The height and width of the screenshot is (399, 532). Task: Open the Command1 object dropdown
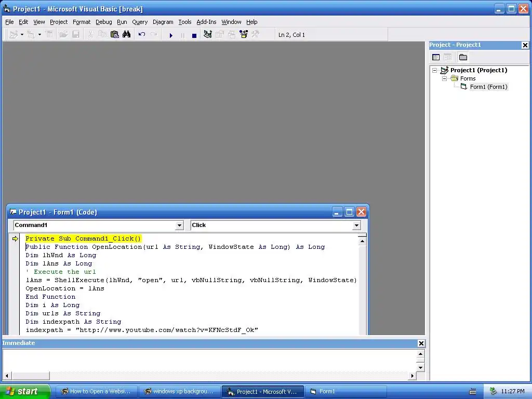click(179, 225)
